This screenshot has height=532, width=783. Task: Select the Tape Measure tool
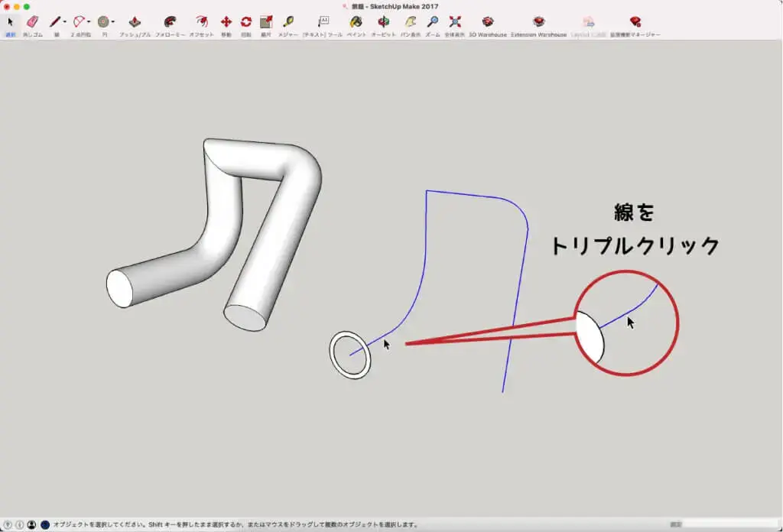[x=288, y=22]
